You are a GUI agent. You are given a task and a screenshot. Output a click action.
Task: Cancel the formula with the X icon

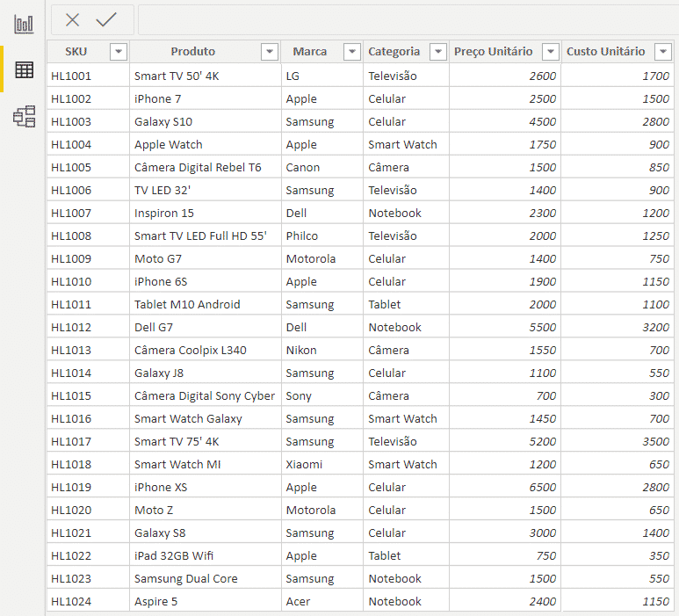click(72, 19)
